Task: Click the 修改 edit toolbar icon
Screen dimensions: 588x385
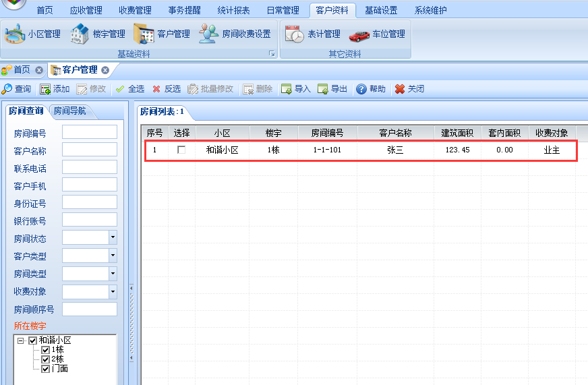Action: (x=82, y=89)
